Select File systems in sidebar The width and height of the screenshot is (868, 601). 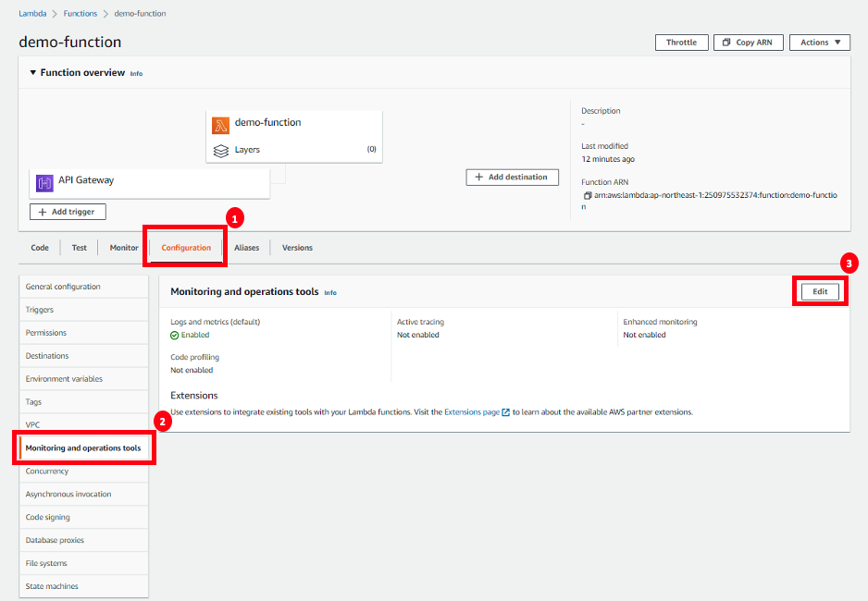(x=83, y=563)
